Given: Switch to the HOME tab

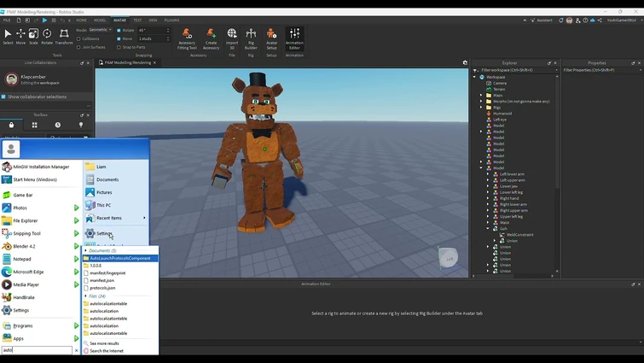Looking at the screenshot, I should click(x=81, y=20).
